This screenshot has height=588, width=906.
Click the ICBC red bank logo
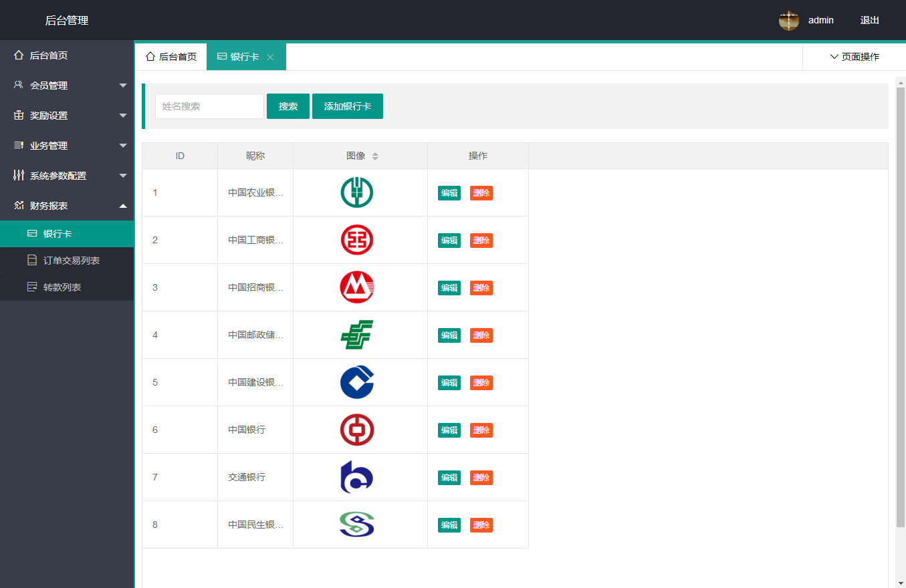(x=357, y=240)
